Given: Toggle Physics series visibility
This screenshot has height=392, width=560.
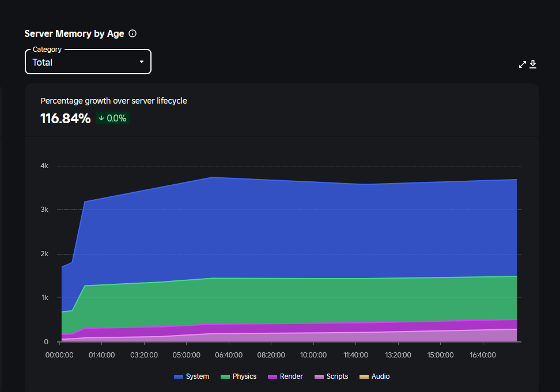Looking at the screenshot, I should pos(239,376).
